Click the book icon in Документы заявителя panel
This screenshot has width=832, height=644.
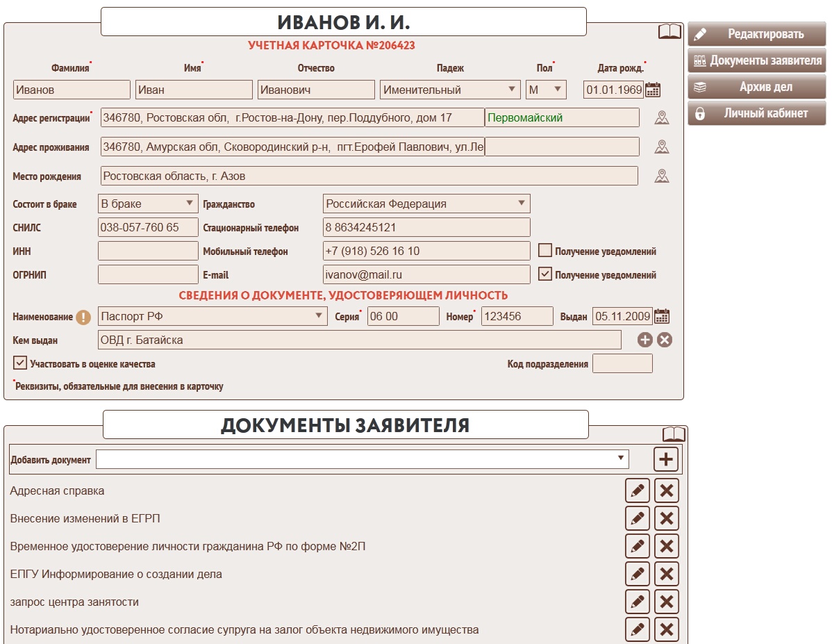673,434
